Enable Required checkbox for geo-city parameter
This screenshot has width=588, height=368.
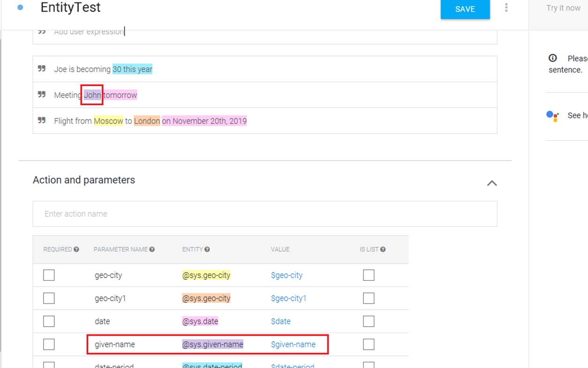(49, 275)
